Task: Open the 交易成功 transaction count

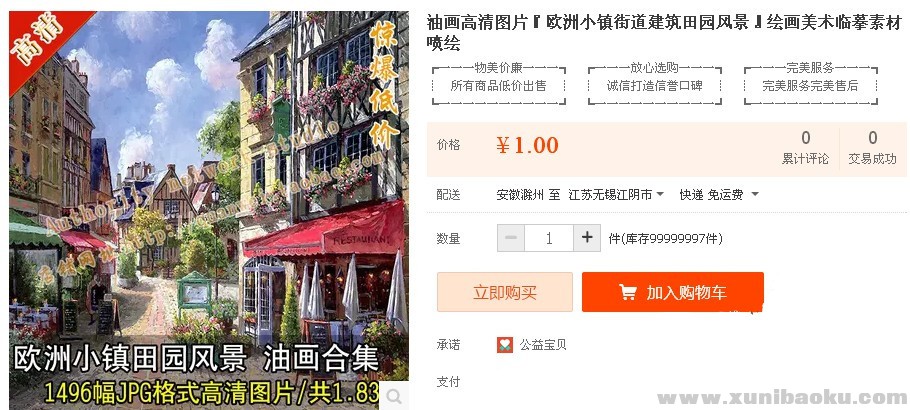Action: pos(872,148)
